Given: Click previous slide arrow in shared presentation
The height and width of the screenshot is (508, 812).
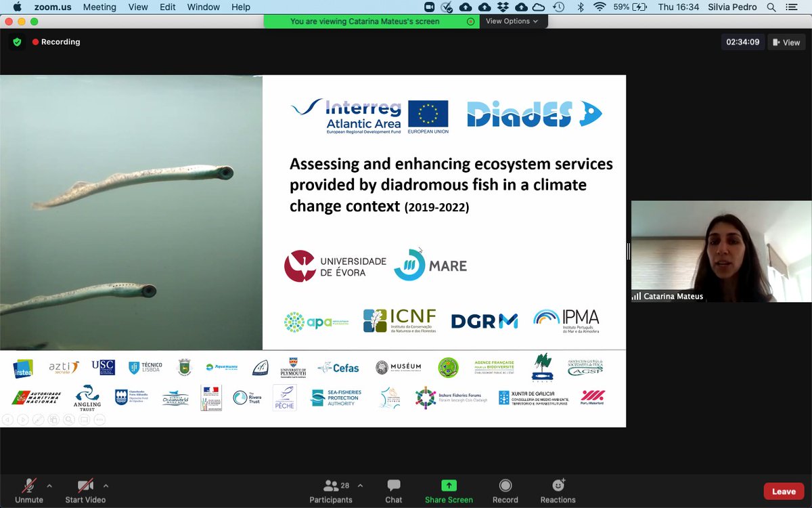Looking at the screenshot, I should [7, 420].
